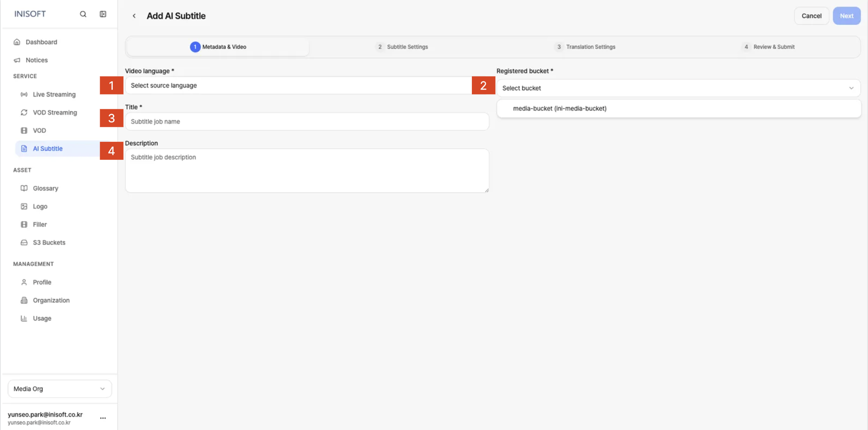Image resolution: width=868 pixels, height=430 pixels.
Task: Click the S3 Buckets drive icon
Action: [x=24, y=242]
